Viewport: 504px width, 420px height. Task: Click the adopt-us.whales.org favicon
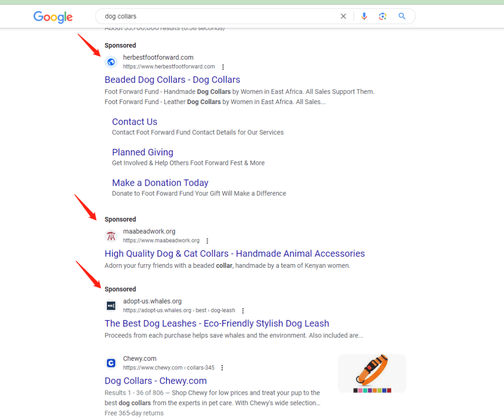tap(111, 306)
